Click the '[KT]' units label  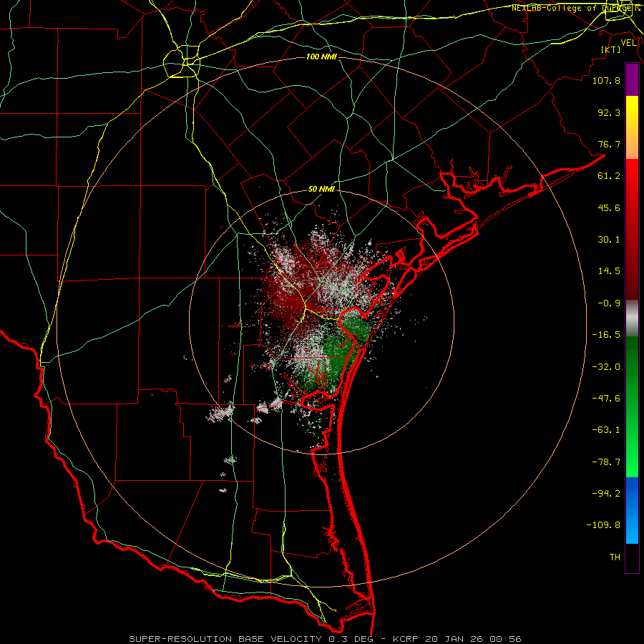coord(611,49)
